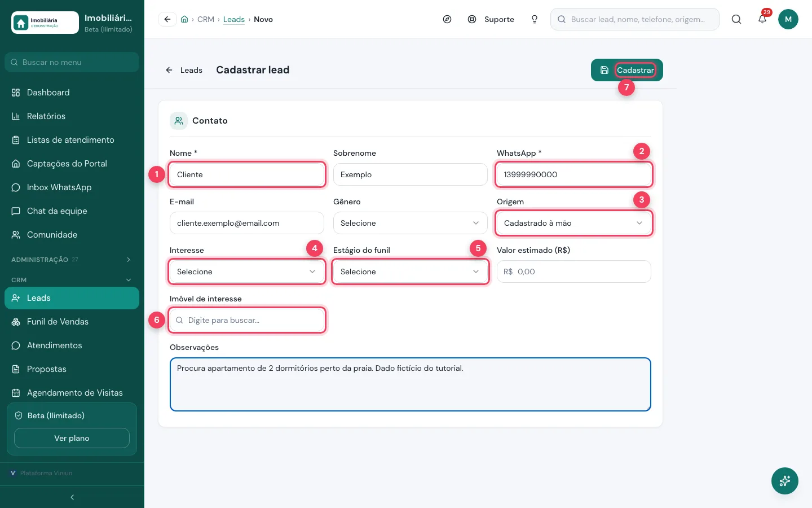Collapse the sidebar with the bottom chevron

pyautogui.click(x=72, y=497)
